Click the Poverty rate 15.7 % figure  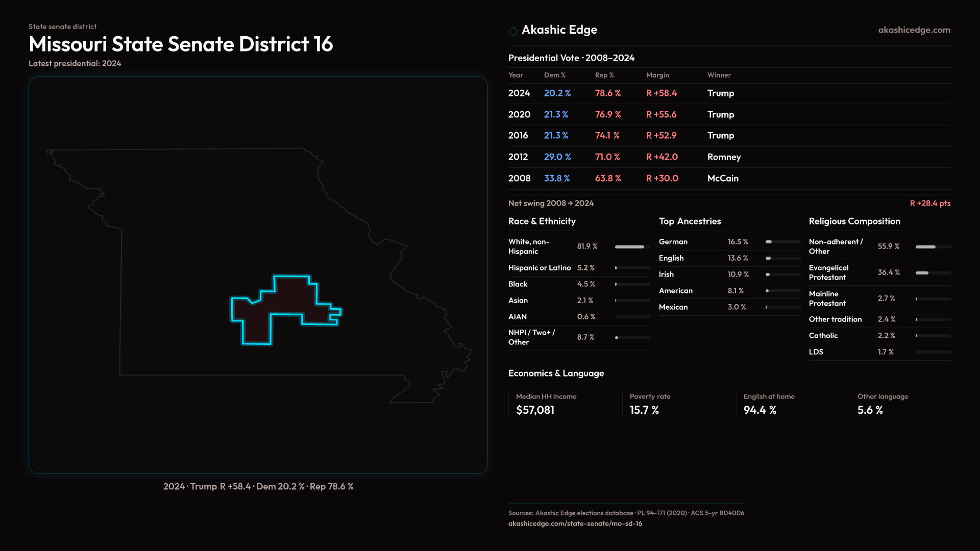(x=644, y=410)
